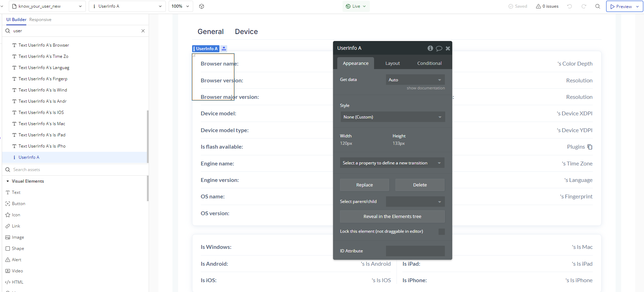Open the Get data Auto dropdown
The height and width of the screenshot is (292, 644).
point(415,80)
